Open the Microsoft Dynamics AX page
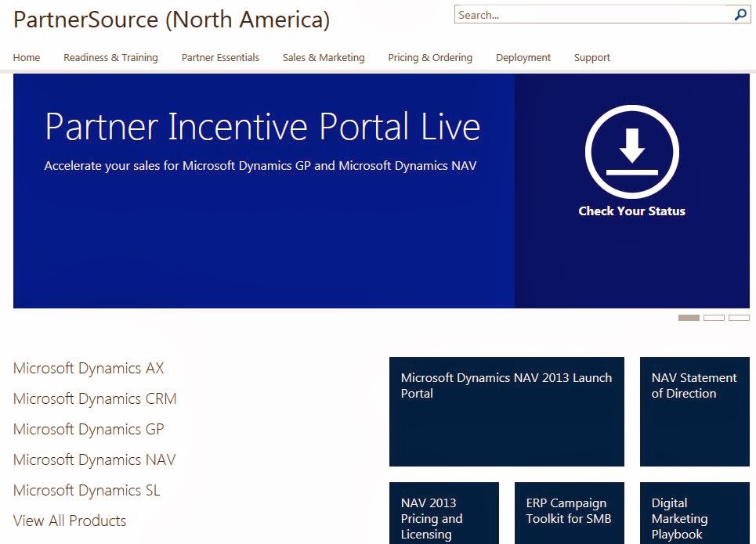This screenshot has height=544, width=756. pyautogui.click(x=88, y=368)
